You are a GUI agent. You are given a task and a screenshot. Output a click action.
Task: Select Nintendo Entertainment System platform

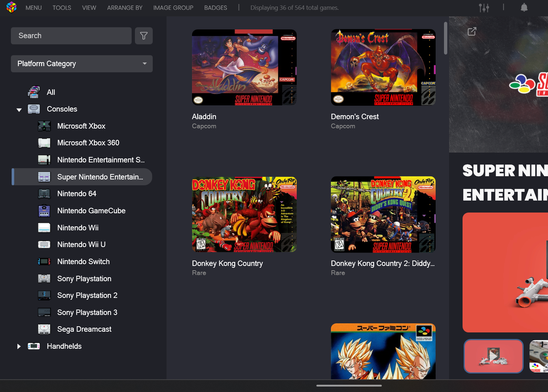click(x=101, y=160)
